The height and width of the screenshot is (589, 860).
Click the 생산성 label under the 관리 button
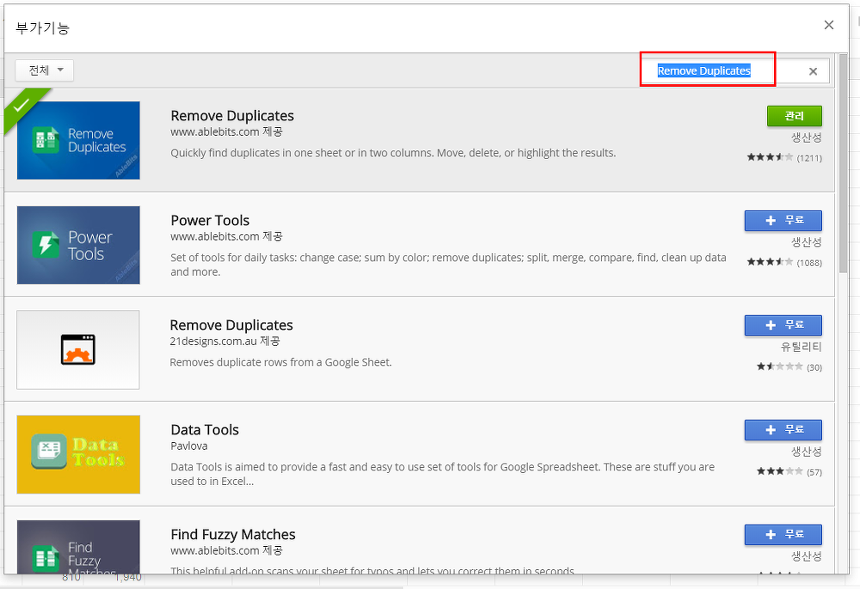806,137
